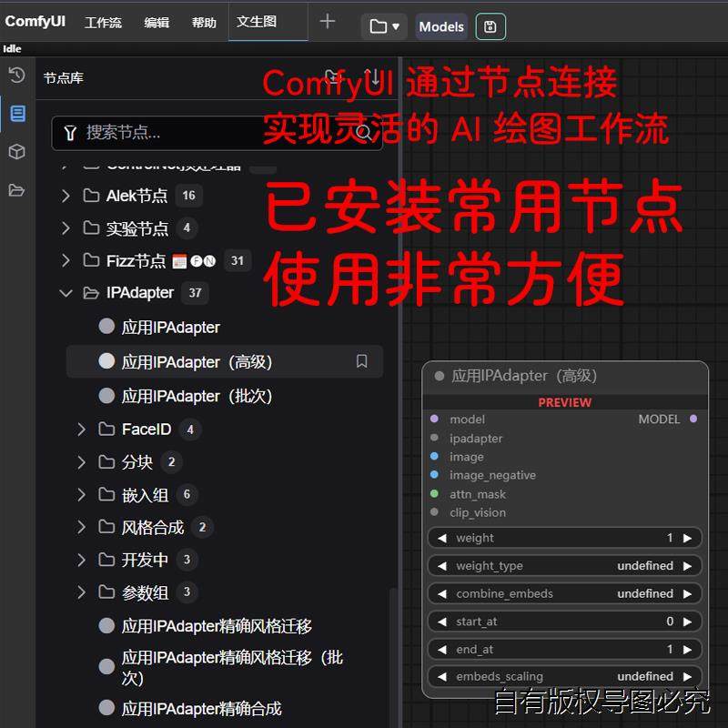Expand the 实验节点 folder
The image size is (728, 728).
(x=66, y=228)
